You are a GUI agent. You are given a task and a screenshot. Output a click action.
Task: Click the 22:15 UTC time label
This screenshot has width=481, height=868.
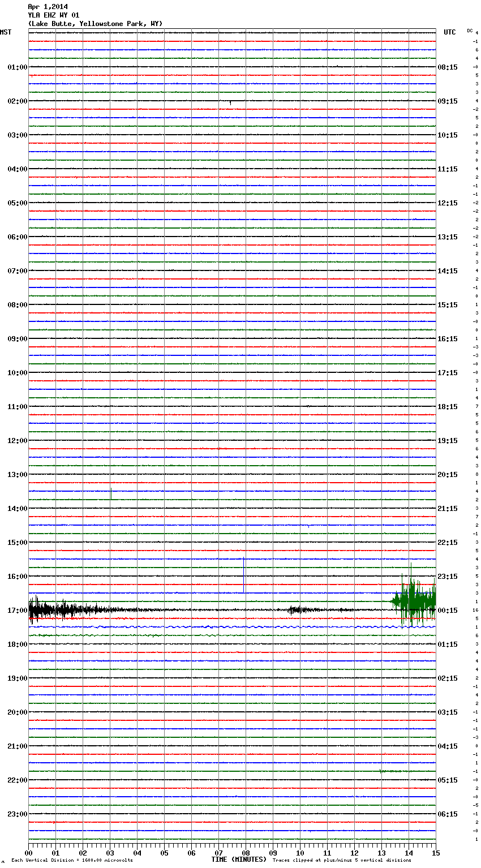point(448,543)
